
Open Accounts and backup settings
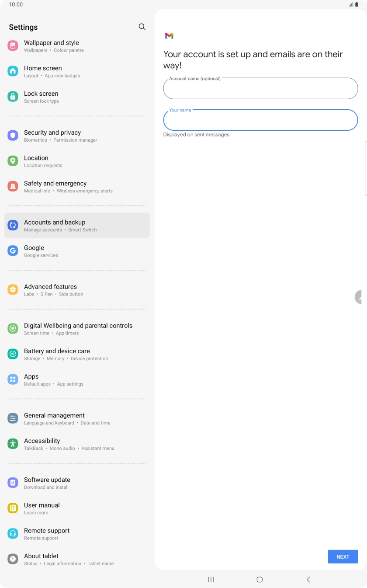pyautogui.click(x=77, y=225)
